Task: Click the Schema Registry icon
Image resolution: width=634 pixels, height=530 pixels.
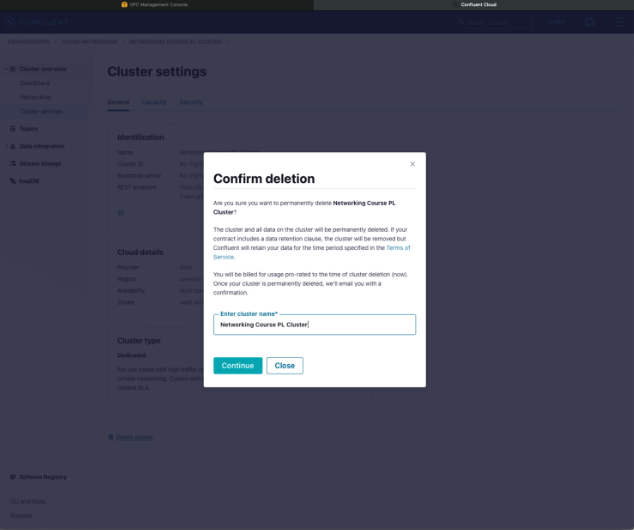Action: coord(13,477)
